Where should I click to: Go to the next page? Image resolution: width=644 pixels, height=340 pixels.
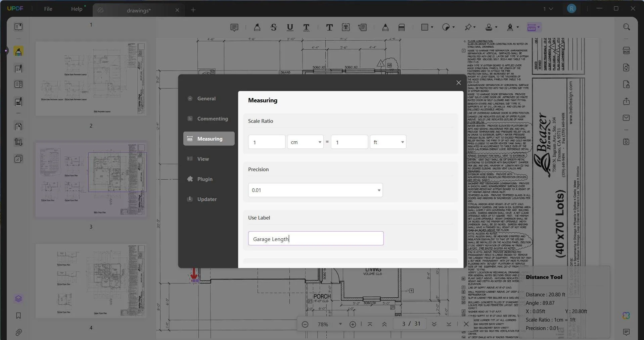pos(434,324)
